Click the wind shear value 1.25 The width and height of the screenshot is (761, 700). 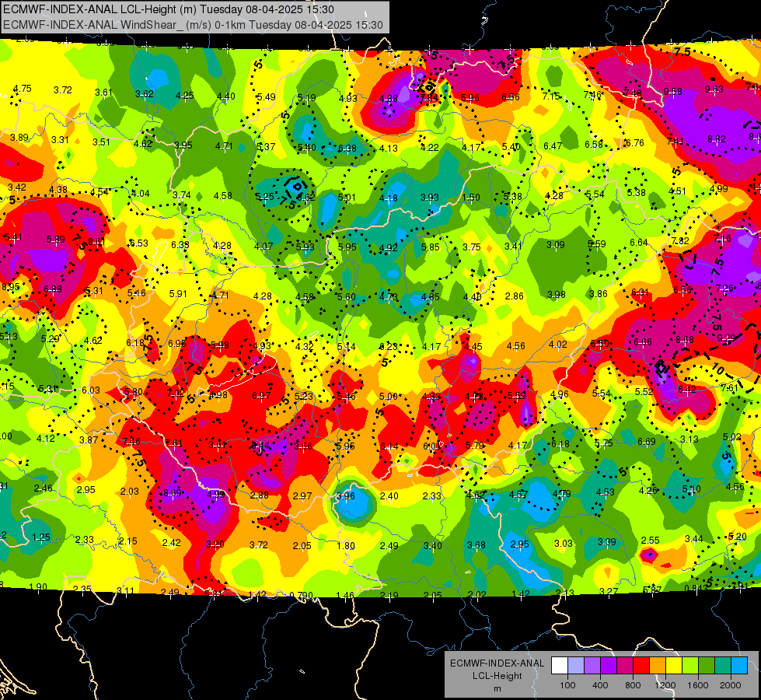41,537
